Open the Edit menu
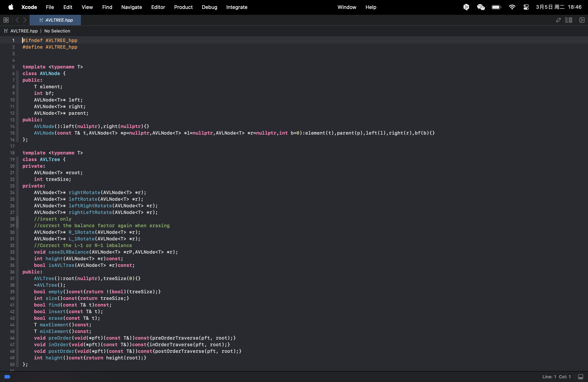Viewport: 588px width, 382px height. pos(68,7)
